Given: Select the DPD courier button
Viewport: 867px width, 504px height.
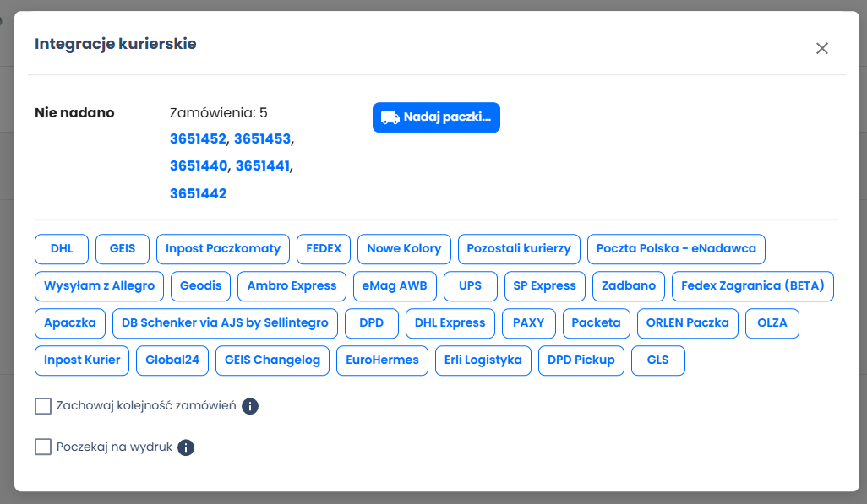Looking at the screenshot, I should pos(372,323).
